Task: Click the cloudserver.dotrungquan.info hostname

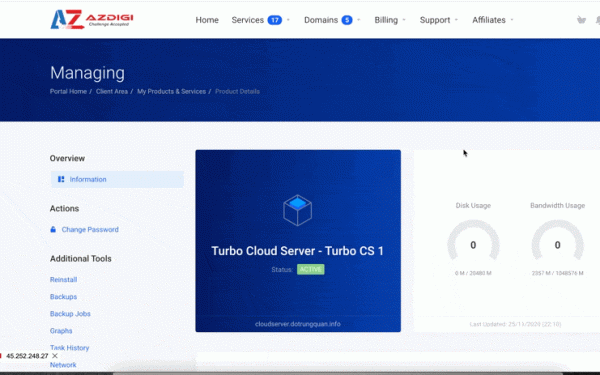Action: point(298,324)
